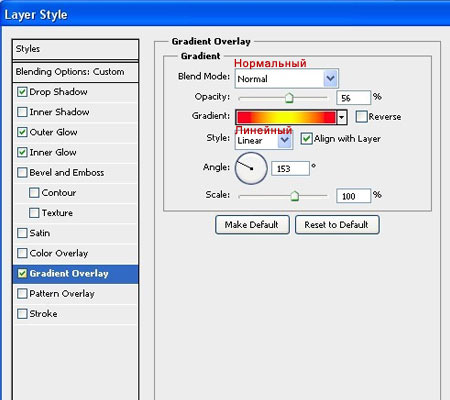
Task: Open Blending Options: Custom entry
Action: click(x=75, y=72)
